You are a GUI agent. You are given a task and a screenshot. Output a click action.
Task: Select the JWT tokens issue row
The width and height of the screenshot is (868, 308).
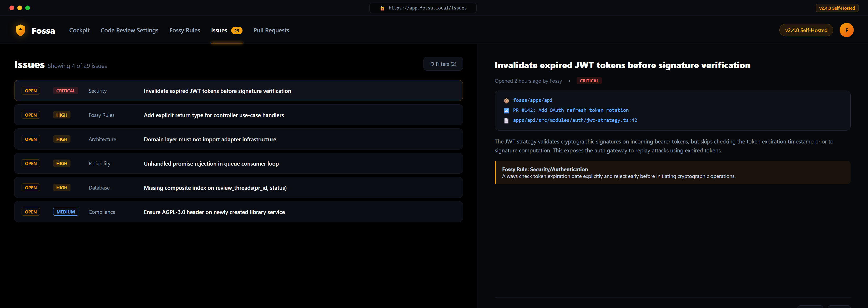click(x=238, y=91)
